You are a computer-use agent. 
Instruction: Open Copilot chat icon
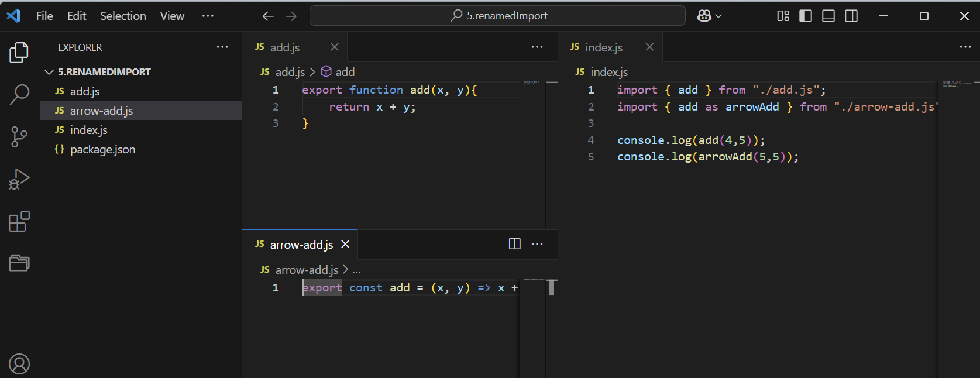(704, 16)
